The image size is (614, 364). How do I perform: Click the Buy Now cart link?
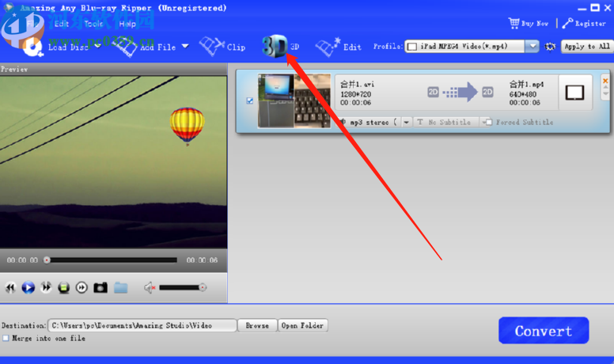(x=529, y=24)
